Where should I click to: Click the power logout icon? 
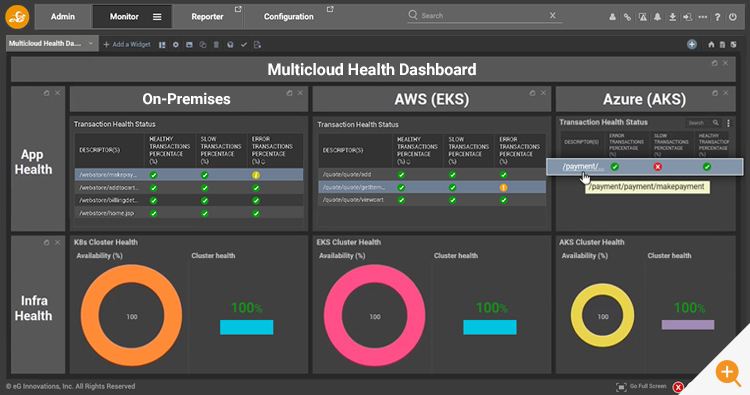pos(733,17)
